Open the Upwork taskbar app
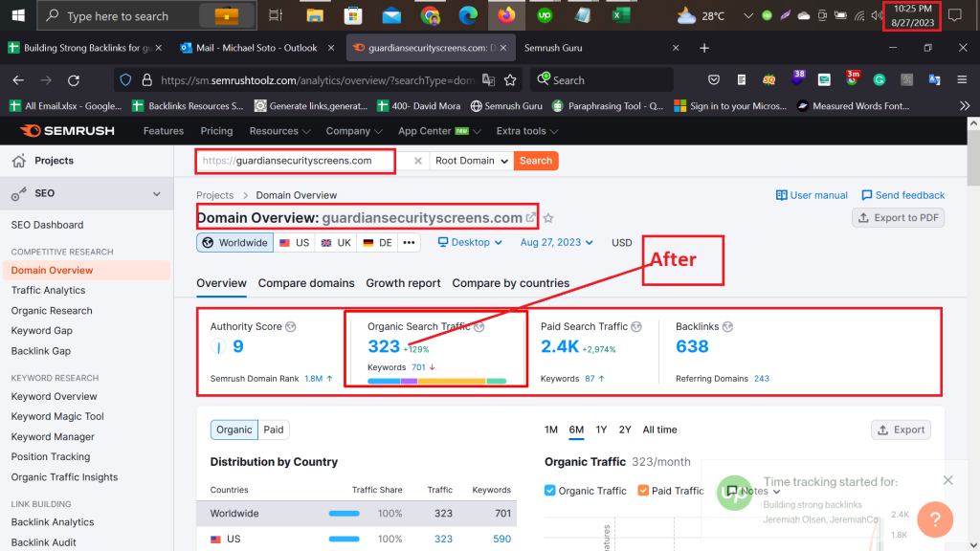This screenshot has height=551, width=980. (545, 15)
